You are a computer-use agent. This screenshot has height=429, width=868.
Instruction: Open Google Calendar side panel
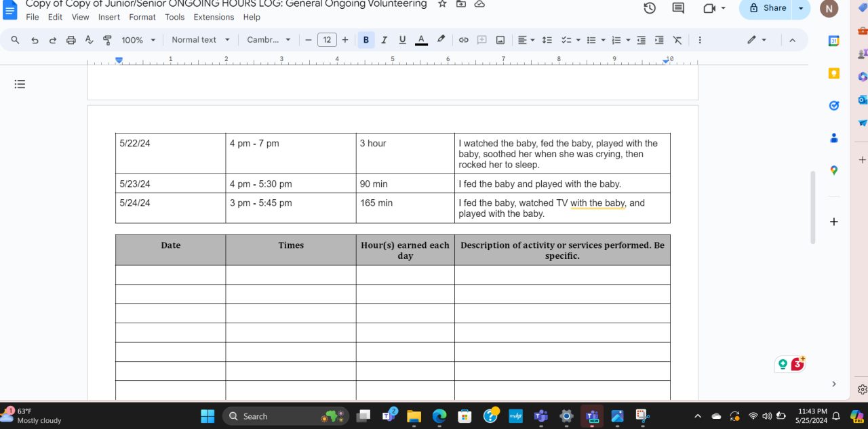[x=834, y=41]
